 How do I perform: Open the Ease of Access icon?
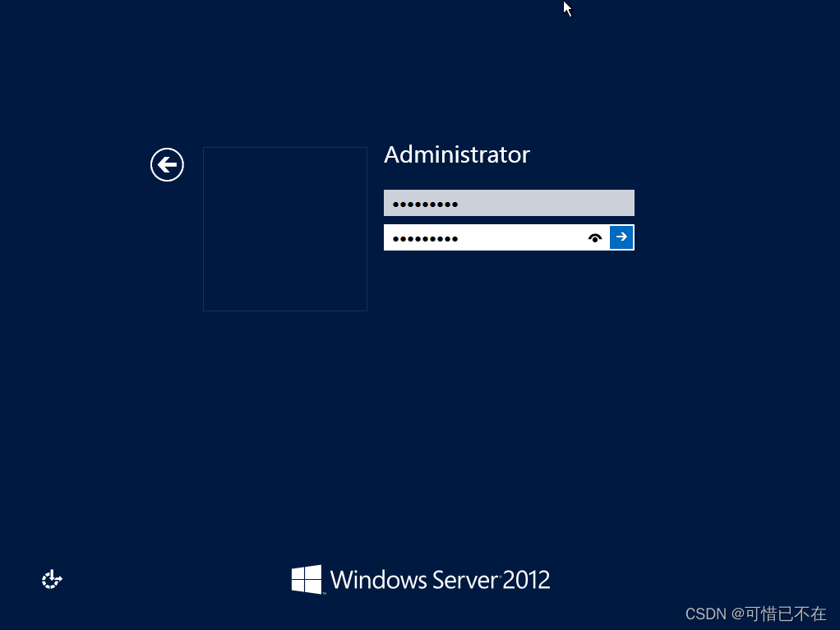click(52, 579)
